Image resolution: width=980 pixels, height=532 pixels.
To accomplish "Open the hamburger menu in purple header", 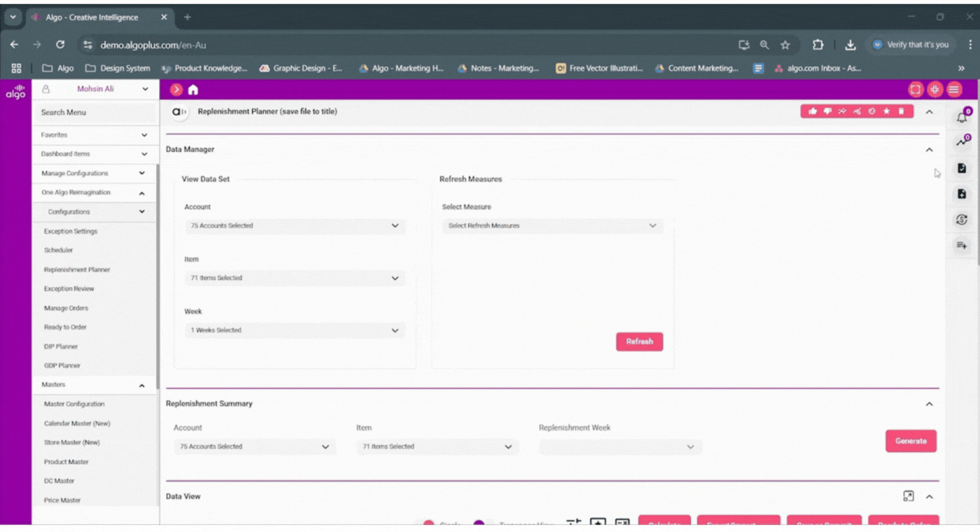I will pos(954,90).
